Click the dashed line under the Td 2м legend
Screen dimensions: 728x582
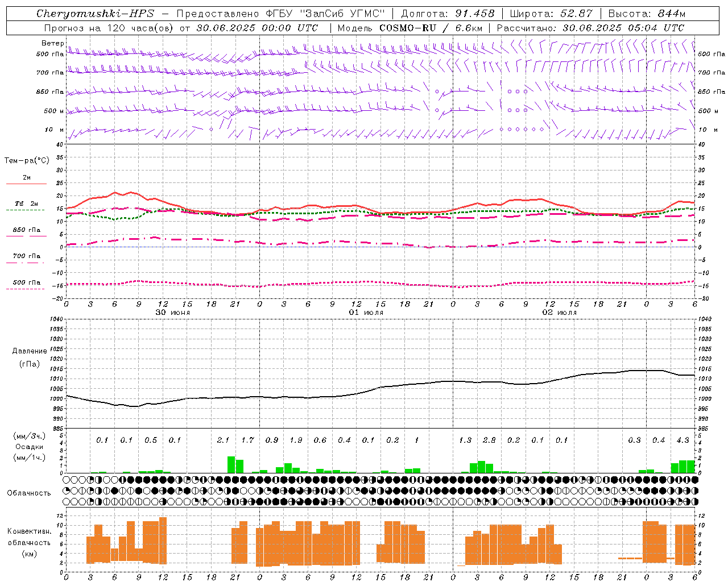[x=26, y=210]
